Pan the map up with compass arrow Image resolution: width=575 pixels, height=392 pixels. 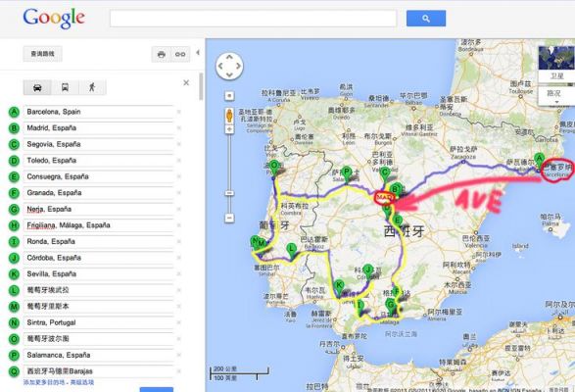click(229, 57)
